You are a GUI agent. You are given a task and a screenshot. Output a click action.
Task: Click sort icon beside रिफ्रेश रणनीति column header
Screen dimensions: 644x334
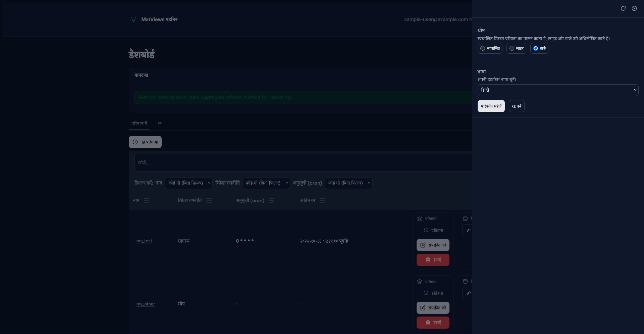click(209, 201)
